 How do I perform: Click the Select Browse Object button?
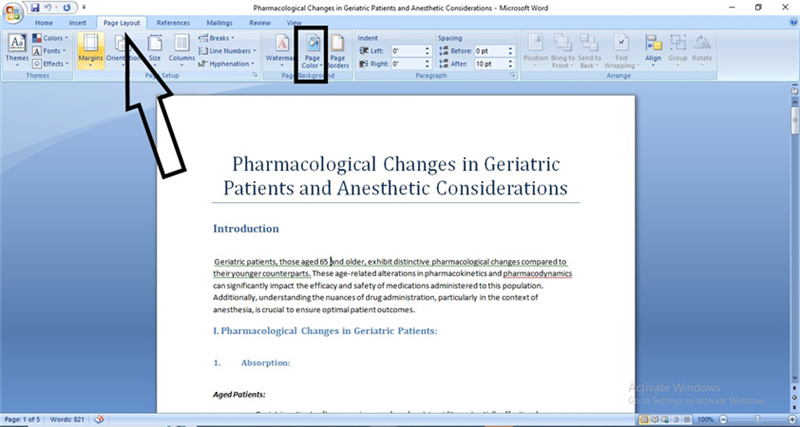click(794, 396)
